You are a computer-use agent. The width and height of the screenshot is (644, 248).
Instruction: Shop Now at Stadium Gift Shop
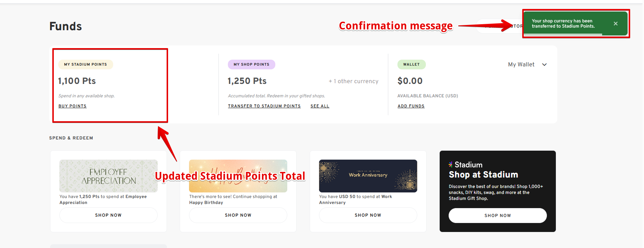point(498,216)
